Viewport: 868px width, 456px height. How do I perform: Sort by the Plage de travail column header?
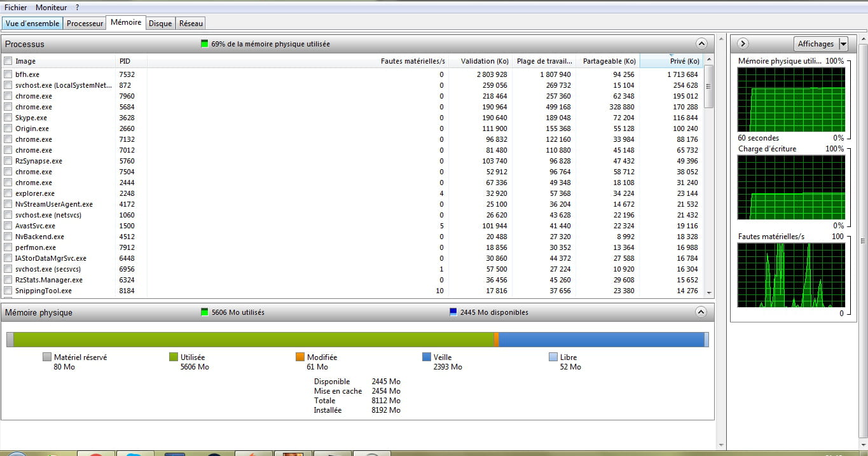(544, 61)
